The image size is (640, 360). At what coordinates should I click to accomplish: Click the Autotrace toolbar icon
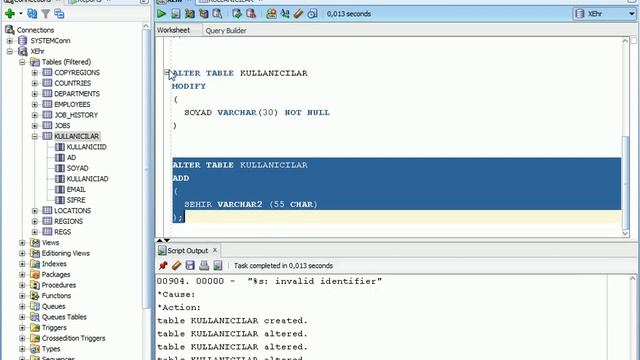[203, 14]
